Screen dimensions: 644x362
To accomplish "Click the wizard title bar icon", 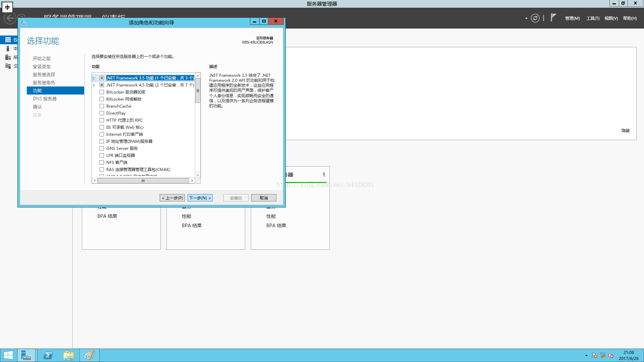I will coord(23,22).
